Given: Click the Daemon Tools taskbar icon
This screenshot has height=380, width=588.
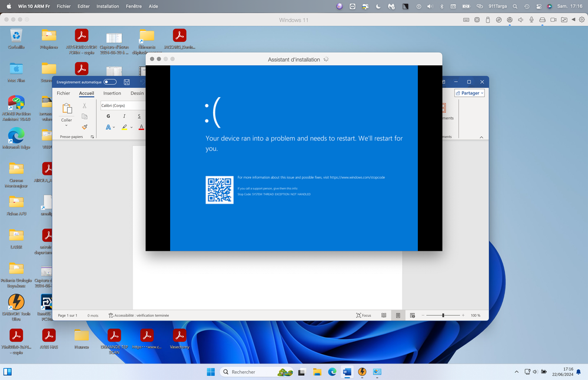Looking at the screenshot, I should [x=362, y=372].
